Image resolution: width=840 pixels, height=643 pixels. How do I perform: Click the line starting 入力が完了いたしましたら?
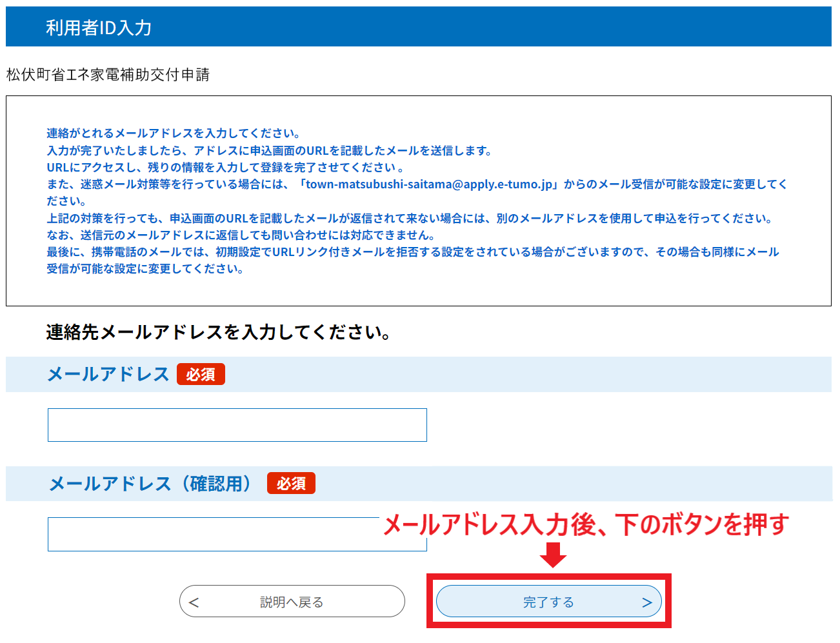click(270, 151)
